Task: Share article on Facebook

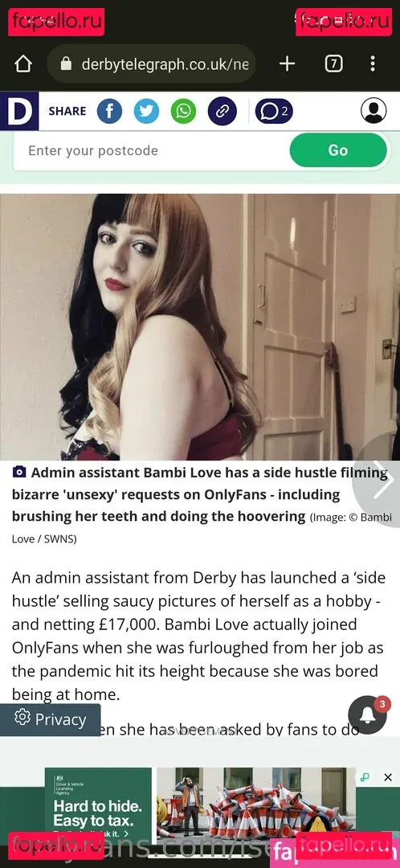Action: pyautogui.click(x=109, y=111)
